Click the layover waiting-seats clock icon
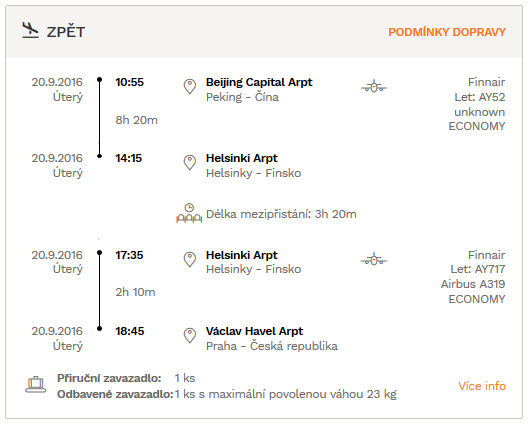Screen dimensions: 529x426 click(189, 213)
